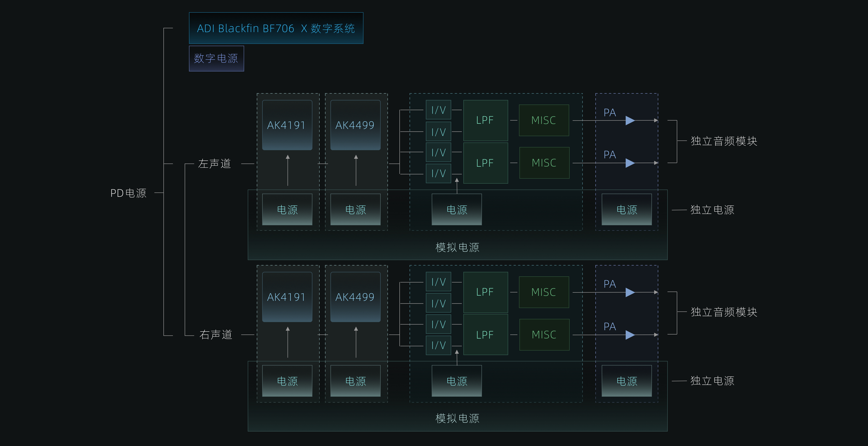Click the 左声道 label

(214, 164)
